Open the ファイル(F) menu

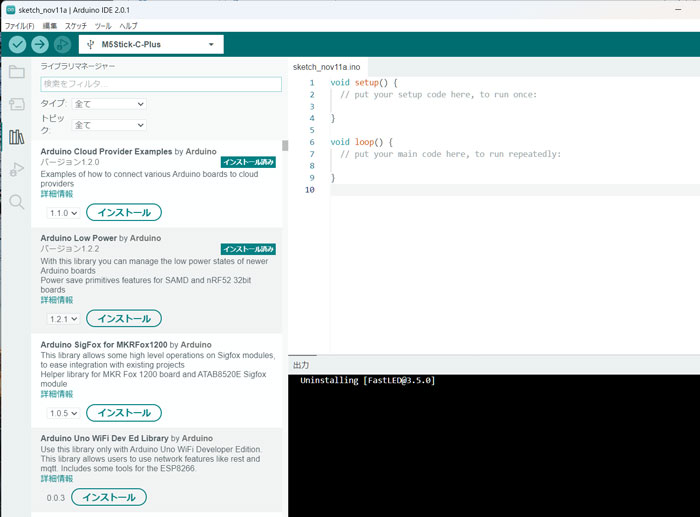pyautogui.click(x=19, y=26)
